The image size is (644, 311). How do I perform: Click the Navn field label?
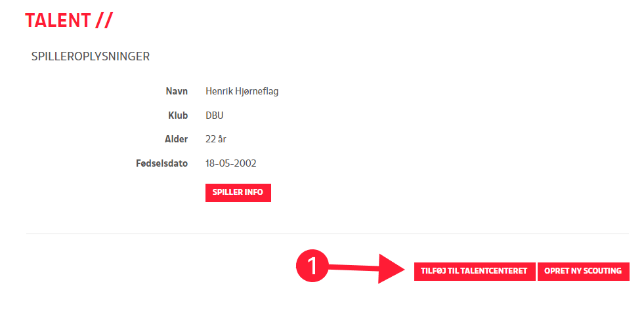(x=177, y=91)
